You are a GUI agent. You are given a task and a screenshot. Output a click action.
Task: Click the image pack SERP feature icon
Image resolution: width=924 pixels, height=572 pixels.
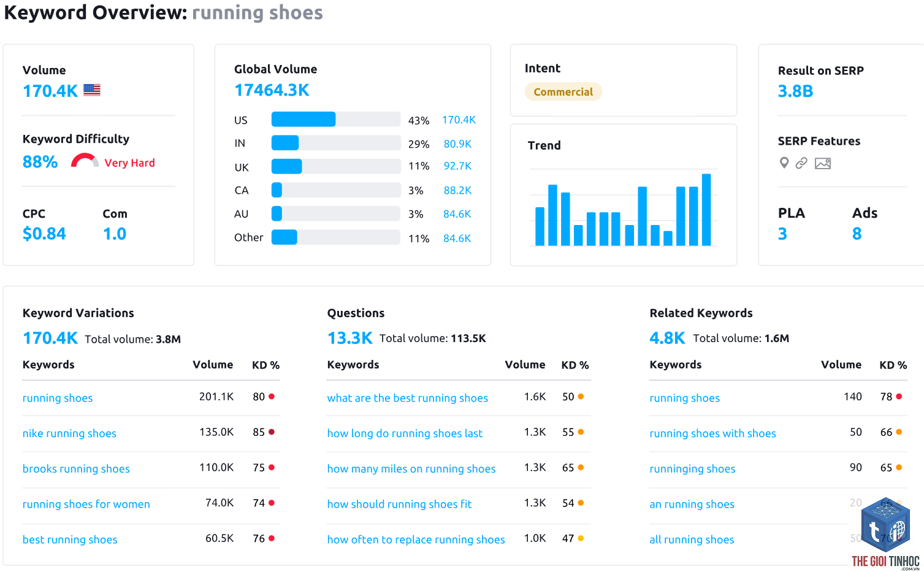point(823,163)
